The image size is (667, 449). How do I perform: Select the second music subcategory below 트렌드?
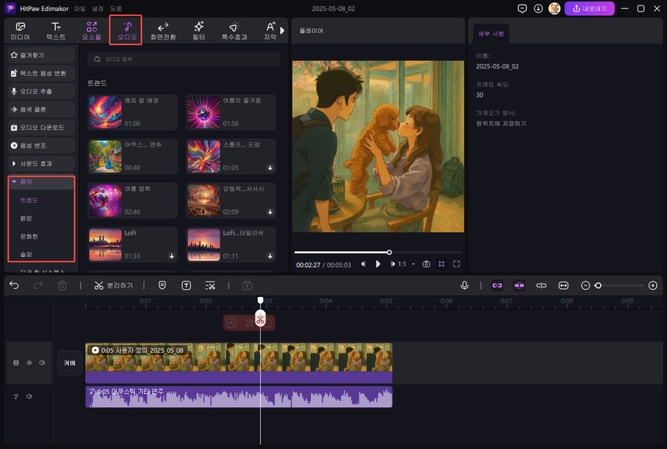click(x=26, y=218)
